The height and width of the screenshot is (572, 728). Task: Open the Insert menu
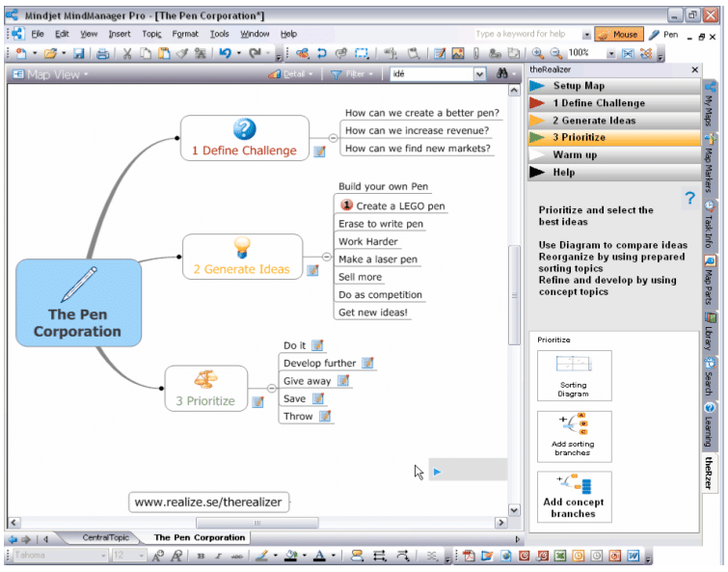point(120,34)
